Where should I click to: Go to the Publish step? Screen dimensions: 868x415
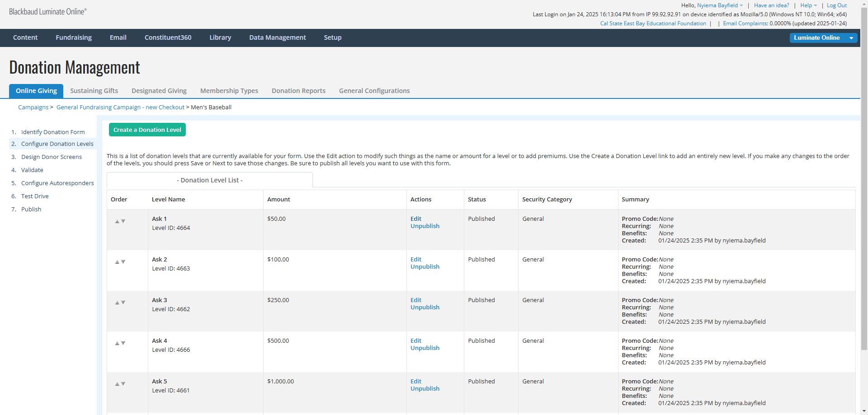[31, 209]
